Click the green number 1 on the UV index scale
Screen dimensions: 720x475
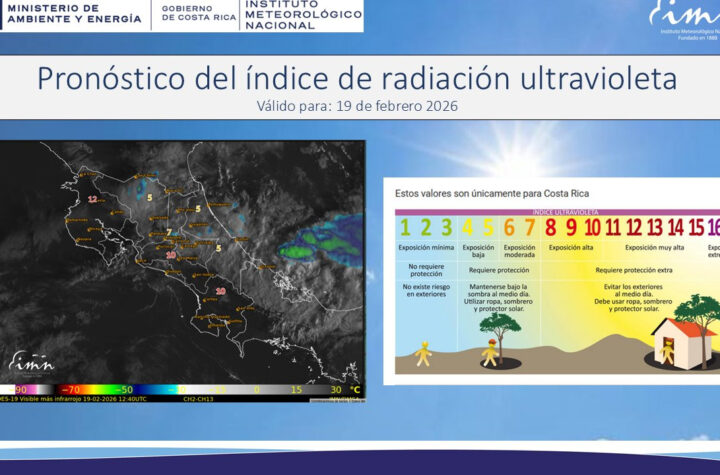pos(406,227)
